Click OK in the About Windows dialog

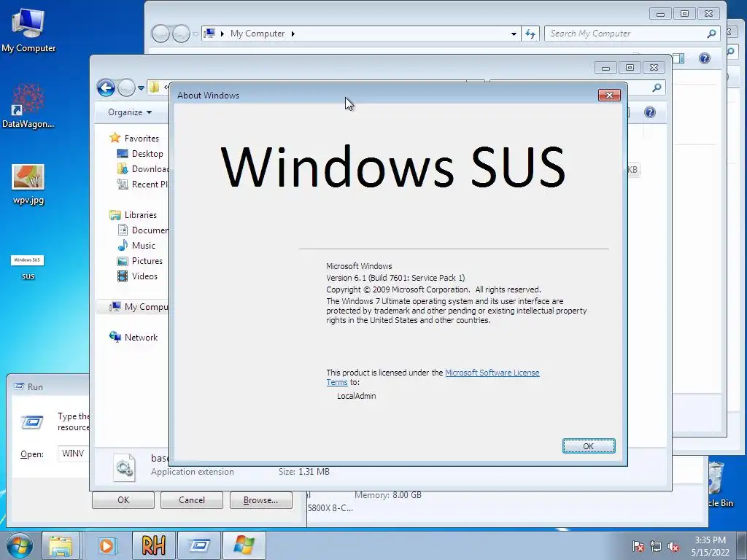589,446
